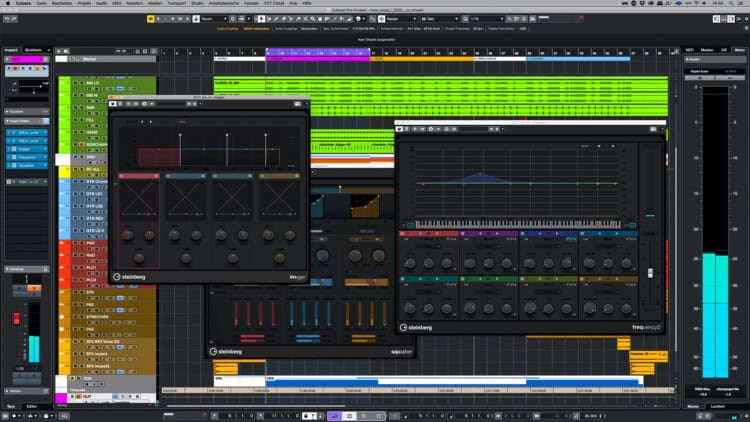Open the 1/16 quantize preset dropdown
Screen dimensions: 750x422
pyautogui.click(x=486, y=19)
